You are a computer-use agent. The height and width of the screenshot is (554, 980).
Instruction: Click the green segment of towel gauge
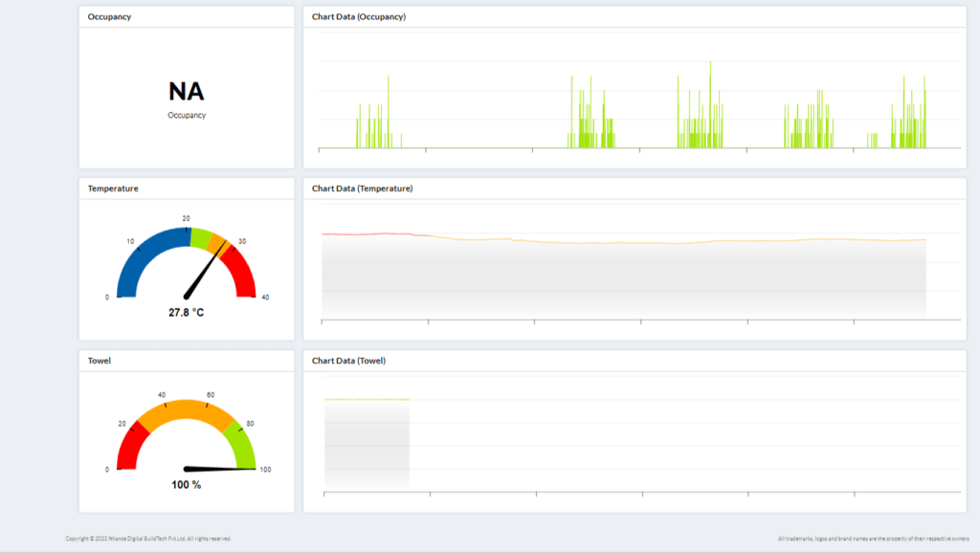(x=243, y=445)
